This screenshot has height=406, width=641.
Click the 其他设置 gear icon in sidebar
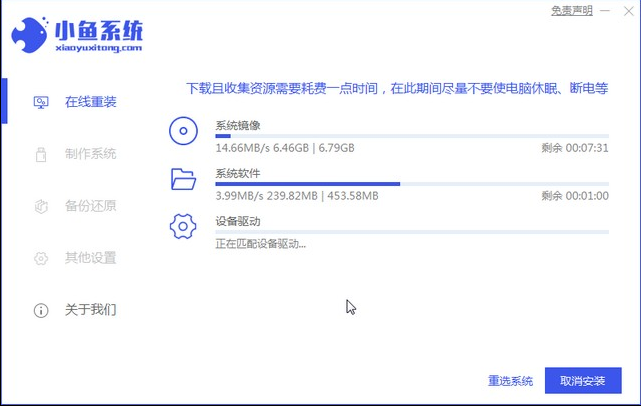coord(41,258)
